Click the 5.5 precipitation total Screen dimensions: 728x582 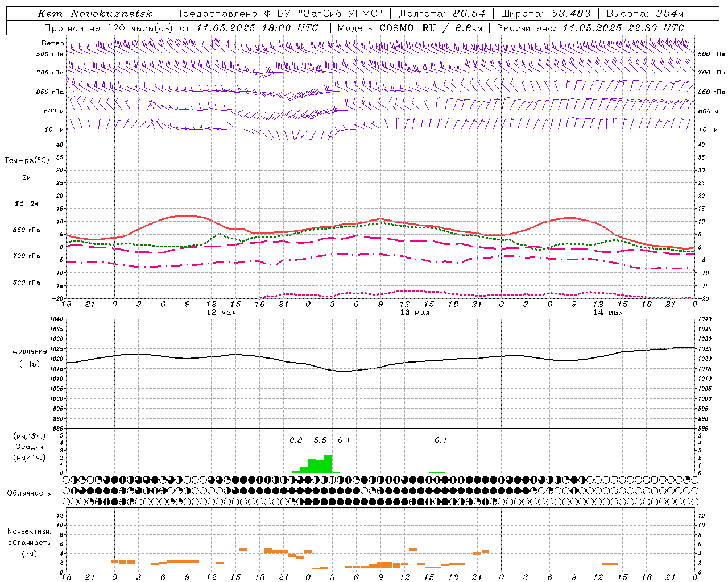(x=320, y=440)
